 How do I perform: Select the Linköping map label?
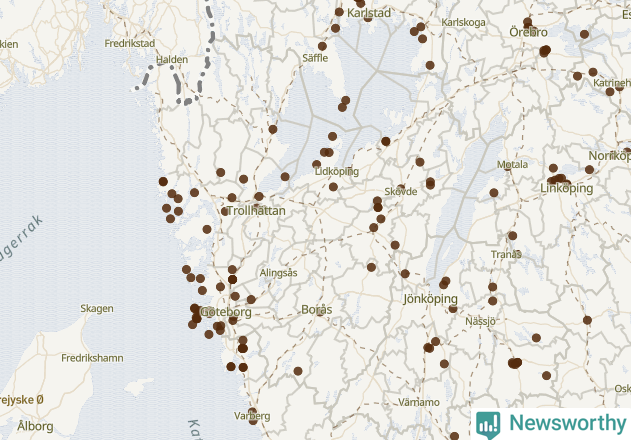(566, 188)
